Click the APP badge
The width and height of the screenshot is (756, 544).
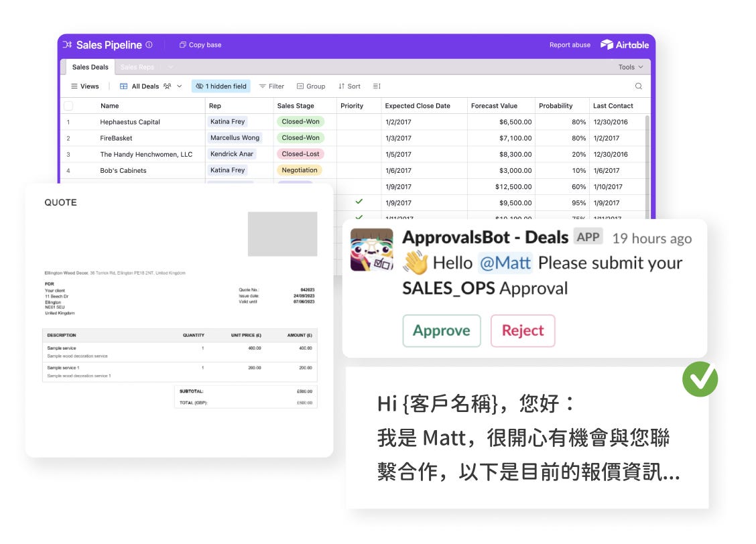pos(588,236)
